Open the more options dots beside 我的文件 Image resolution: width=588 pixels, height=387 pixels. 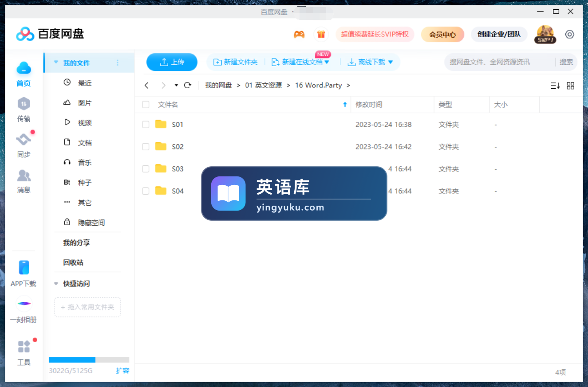pos(118,63)
